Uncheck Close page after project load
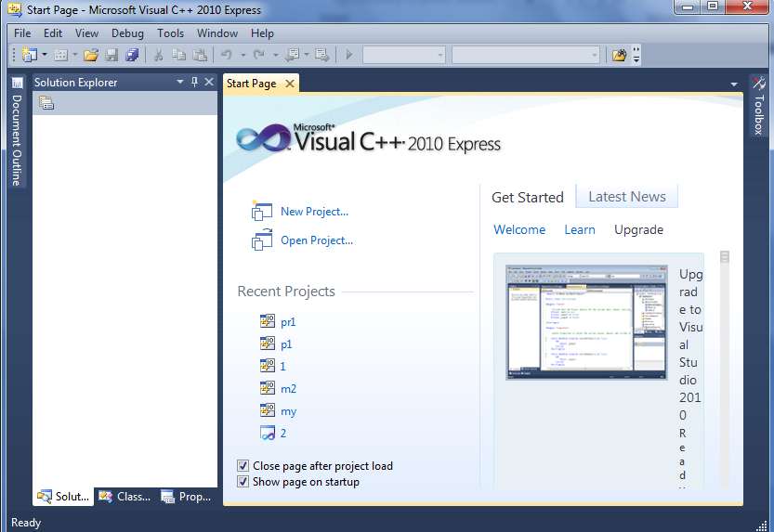 [x=243, y=465]
